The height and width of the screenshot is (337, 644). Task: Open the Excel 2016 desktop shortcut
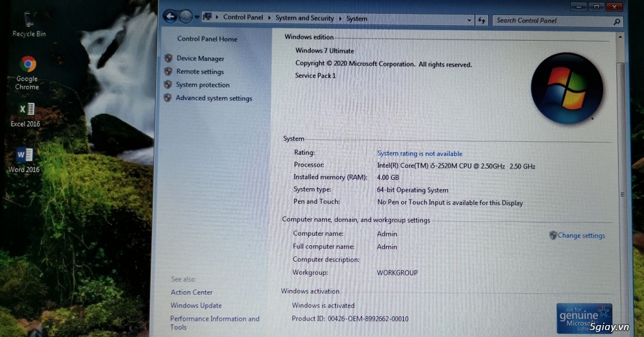click(25, 114)
